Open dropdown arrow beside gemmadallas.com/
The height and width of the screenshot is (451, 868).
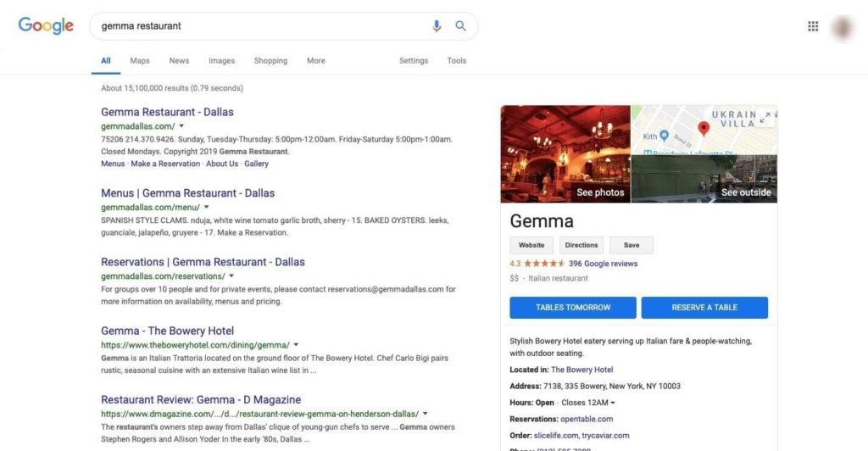coord(181,126)
